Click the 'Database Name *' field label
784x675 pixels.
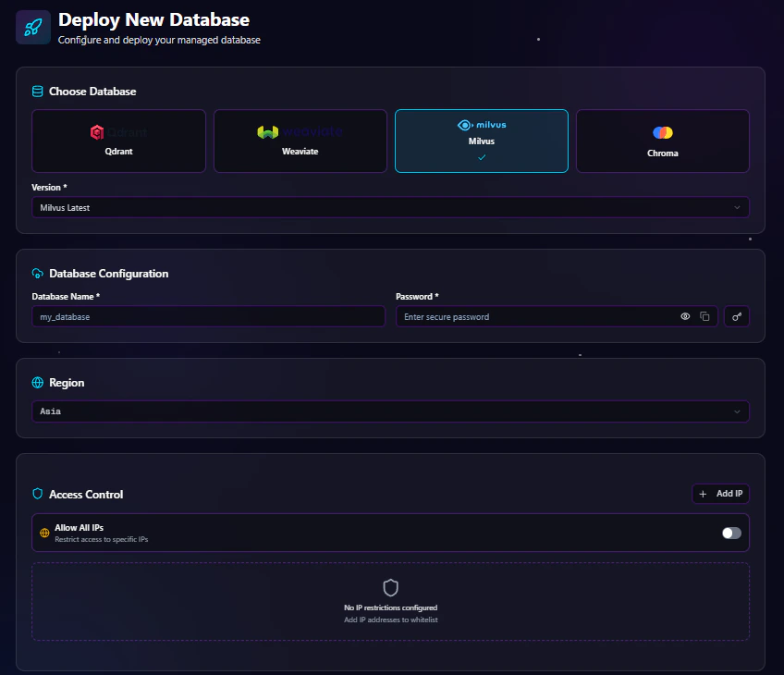tap(66, 297)
